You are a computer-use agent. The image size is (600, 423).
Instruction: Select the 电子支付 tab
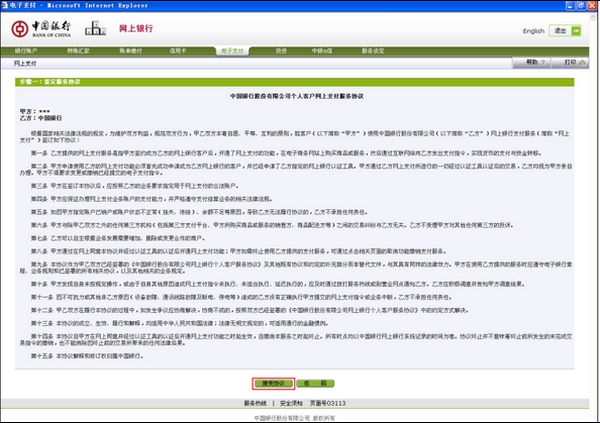point(231,47)
